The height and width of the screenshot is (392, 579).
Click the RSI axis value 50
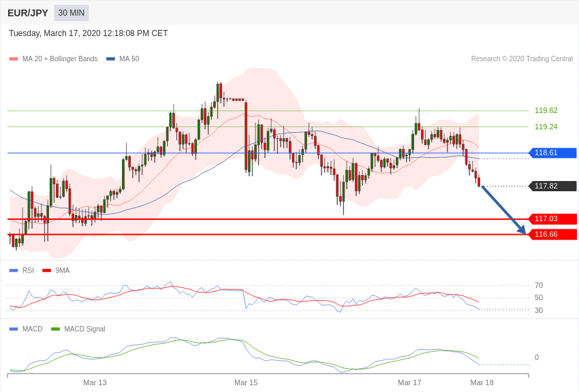coord(539,297)
